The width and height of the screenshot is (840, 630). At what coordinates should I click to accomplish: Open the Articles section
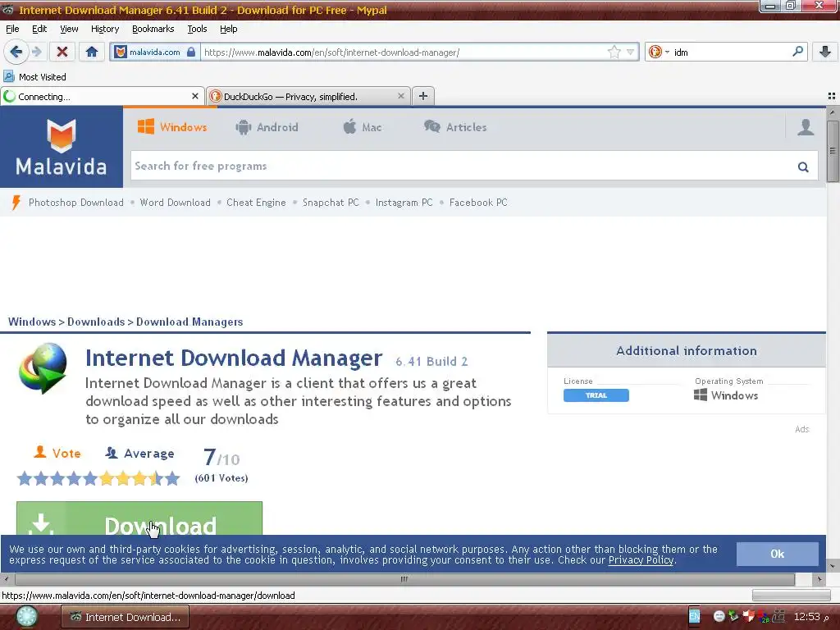click(x=455, y=127)
